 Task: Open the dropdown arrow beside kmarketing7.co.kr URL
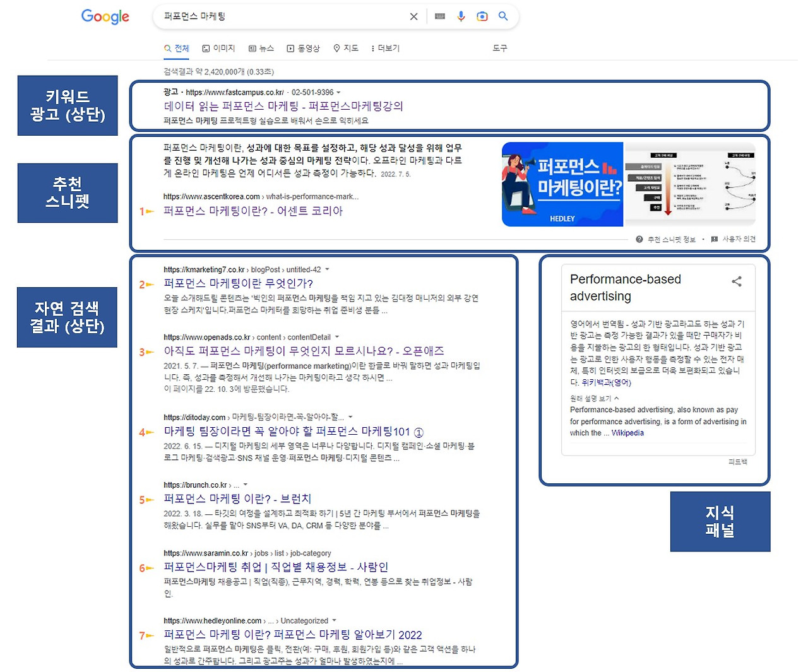pos(327,269)
